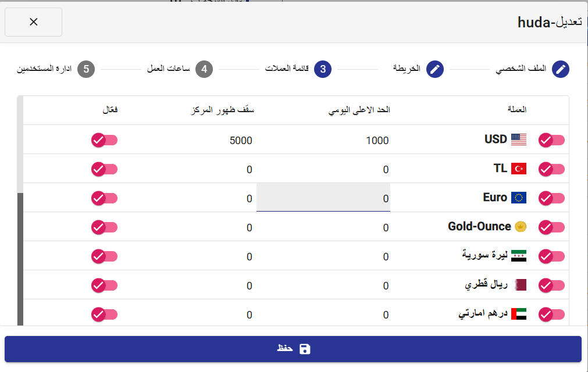Screen dimensions: 588x372
Task: Click the pencil icon for الخريطة step
Action: pyautogui.click(x=434, y=69)
